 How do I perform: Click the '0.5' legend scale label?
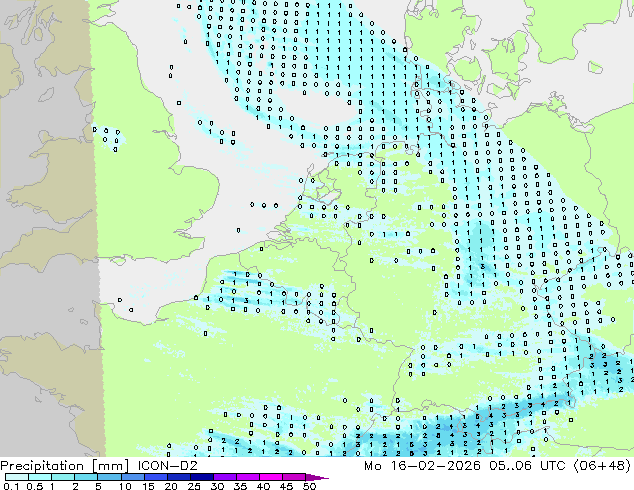(x=34, y=486)
